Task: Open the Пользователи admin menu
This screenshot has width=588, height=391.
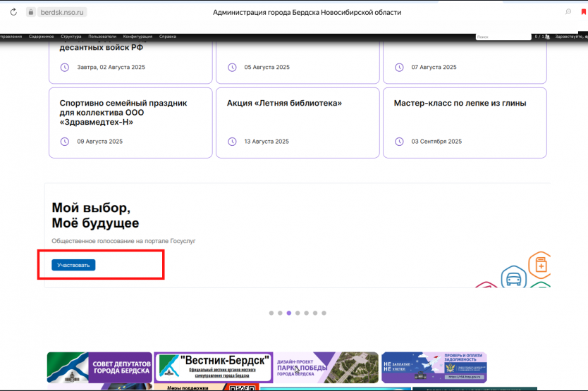Action: [x=102, y=37]
